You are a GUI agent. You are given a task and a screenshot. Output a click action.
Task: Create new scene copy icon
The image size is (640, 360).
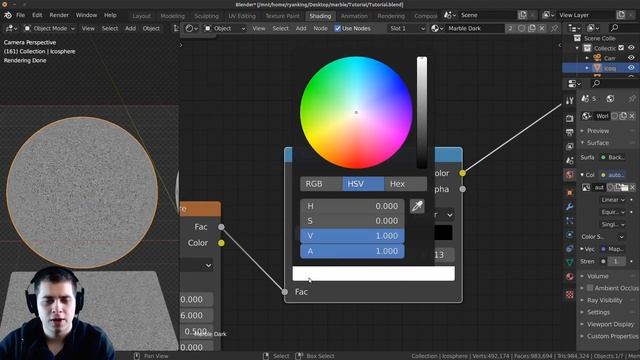pyautogui.click(x=522, y=15)
